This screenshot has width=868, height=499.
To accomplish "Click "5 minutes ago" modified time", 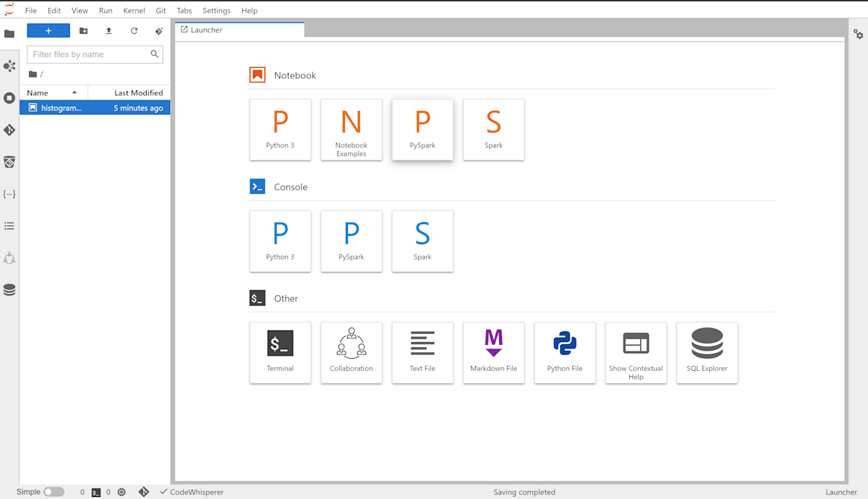I will (x=138, y=108).
